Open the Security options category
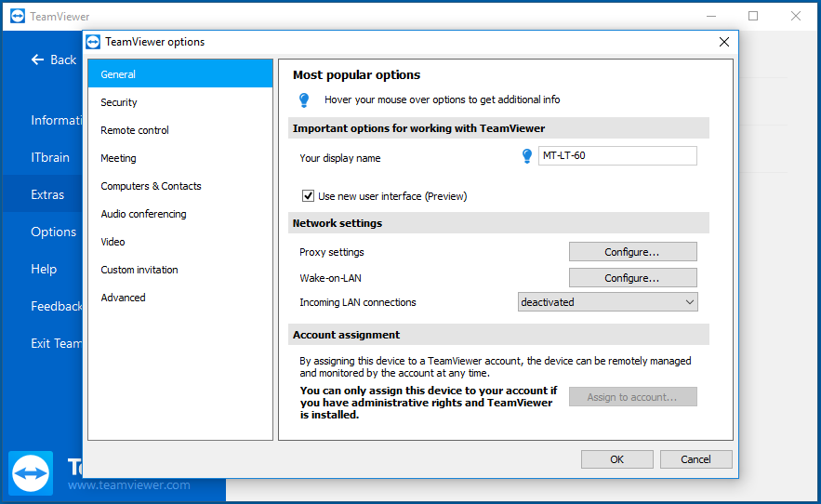 180,102
